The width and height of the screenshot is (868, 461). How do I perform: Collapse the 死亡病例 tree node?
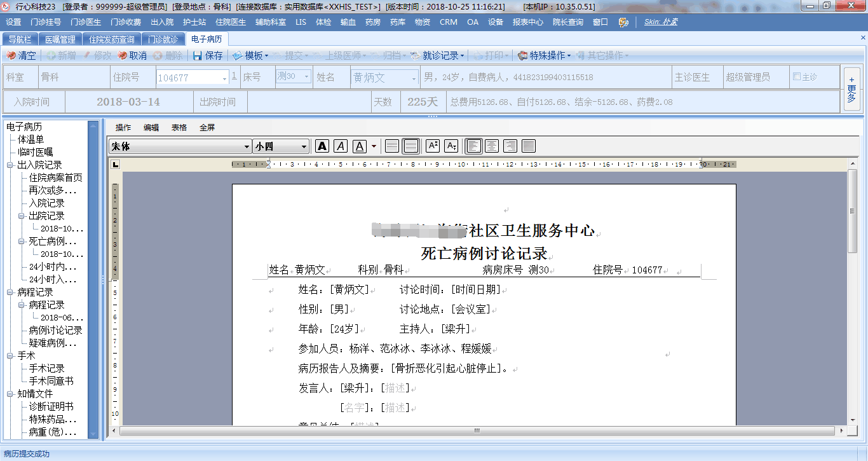click(x=22, y=241)
